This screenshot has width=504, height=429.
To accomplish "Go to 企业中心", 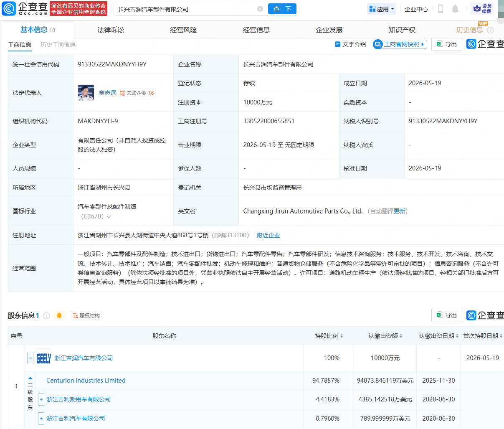I will [416, 9].
